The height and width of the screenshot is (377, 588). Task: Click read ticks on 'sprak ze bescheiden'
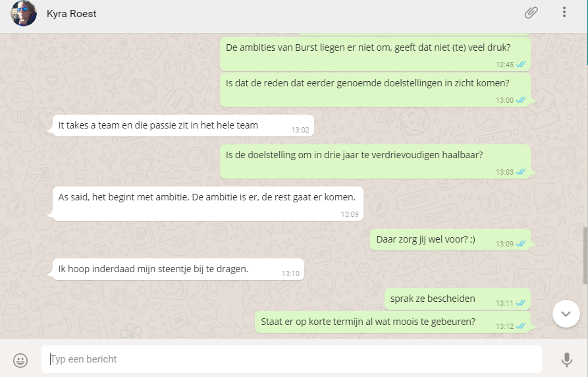(520, 303)
